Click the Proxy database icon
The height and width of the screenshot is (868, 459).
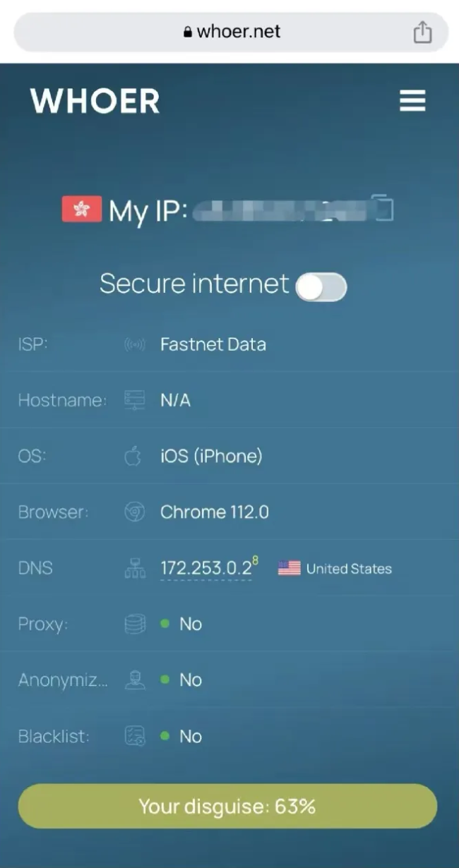coord(134,624)
